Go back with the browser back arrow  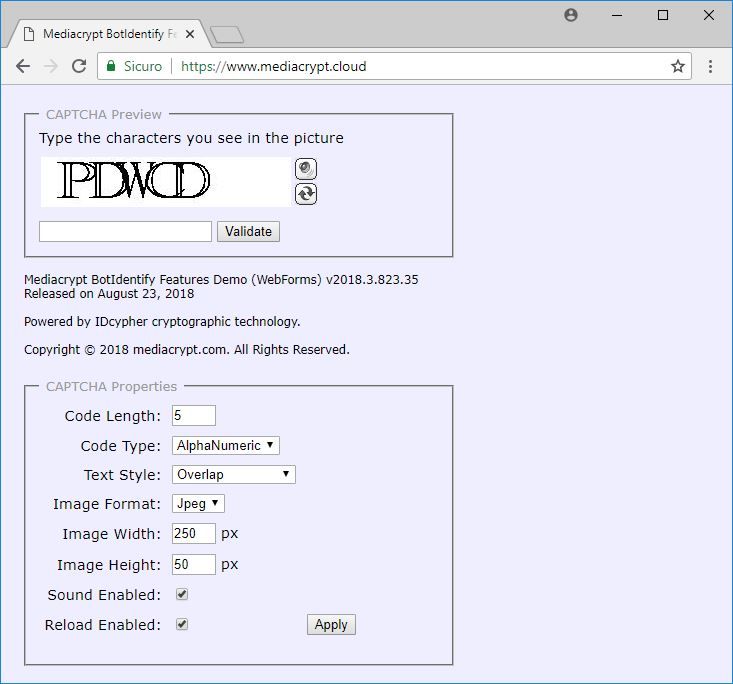tap(23, 66)
